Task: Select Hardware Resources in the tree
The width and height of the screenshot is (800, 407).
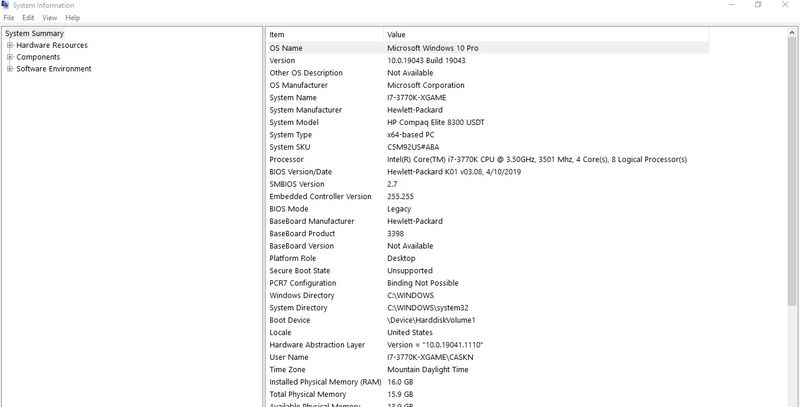Action: [52, 45]
